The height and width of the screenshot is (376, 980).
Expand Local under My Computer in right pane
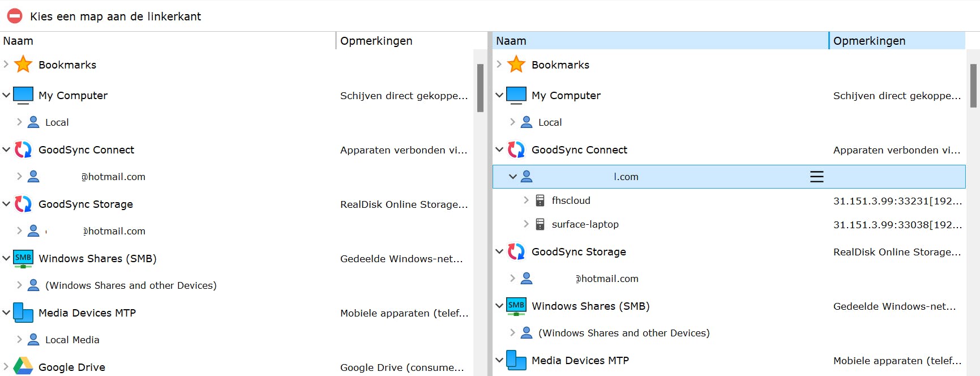[x=512, y=122]
